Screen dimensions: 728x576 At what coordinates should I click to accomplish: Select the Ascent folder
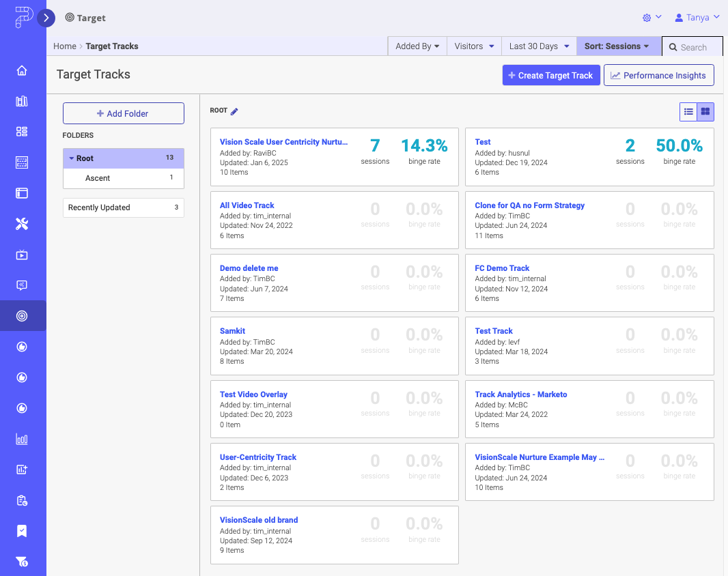point(98,178)
